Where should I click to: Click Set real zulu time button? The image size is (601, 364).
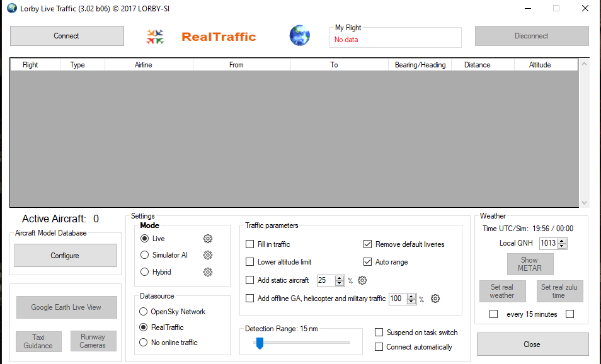559,291
